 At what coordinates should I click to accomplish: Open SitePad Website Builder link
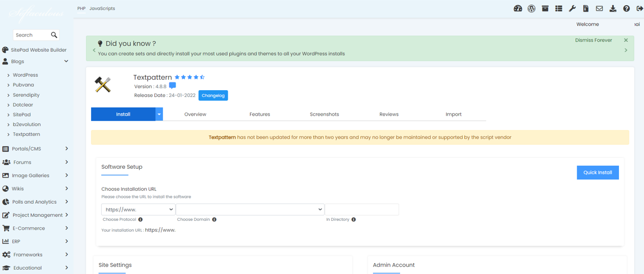[x=39, y=50]
